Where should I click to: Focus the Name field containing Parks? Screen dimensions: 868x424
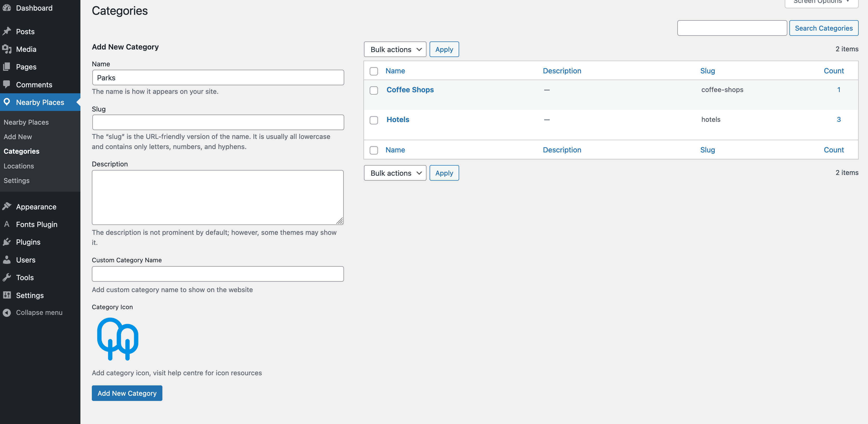[x=218, y=78]
